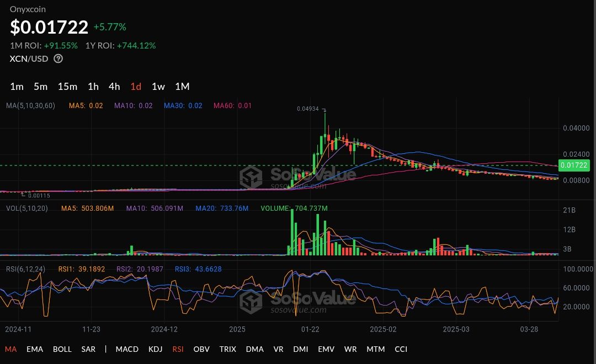Screen dimensions: 596x364
Task: Click the green 0.01722 current price tag
Action: (574, 165)
